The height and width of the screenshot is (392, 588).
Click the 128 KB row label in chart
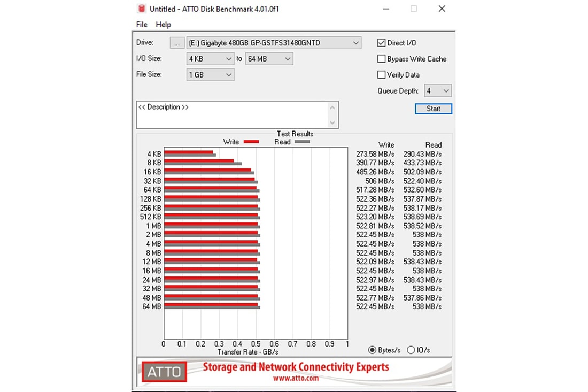[150, 199]
